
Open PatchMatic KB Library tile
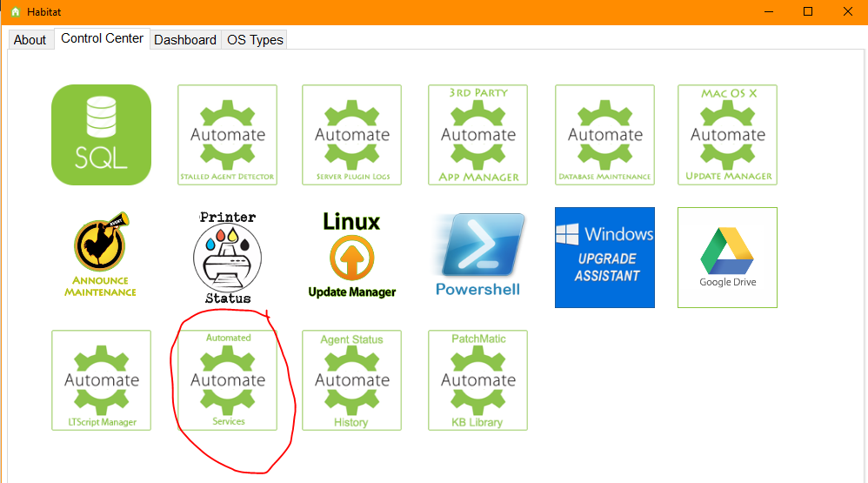click(x=477, y=380)
